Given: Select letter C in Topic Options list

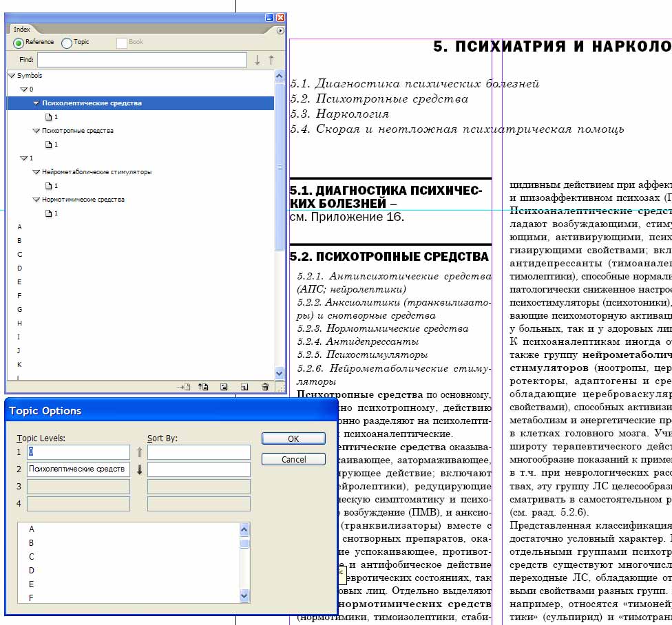Looking at the screenshot, I should coord(31,556).
